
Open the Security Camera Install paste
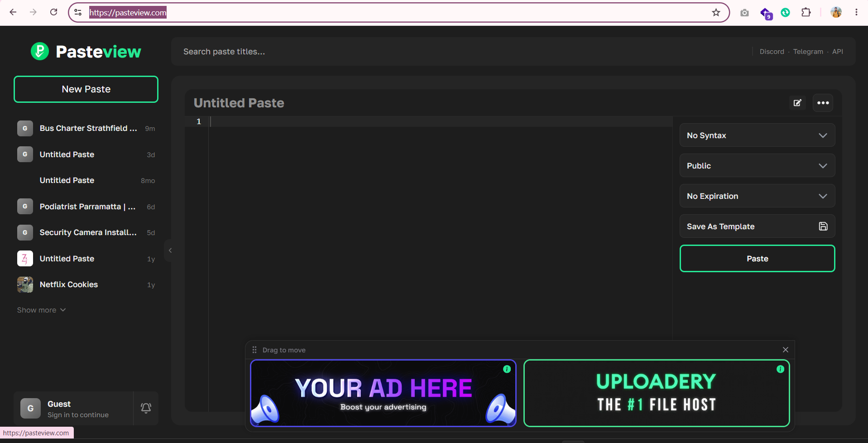click(x=86, y=232)
